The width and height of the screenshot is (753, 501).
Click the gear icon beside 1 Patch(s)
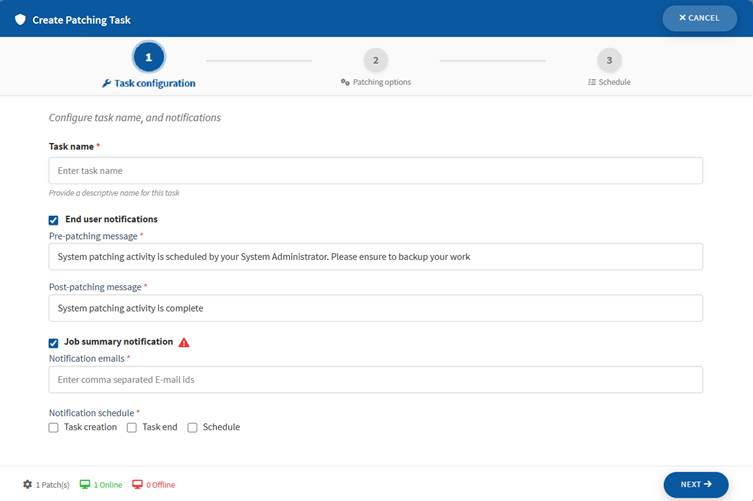coord(27,485)
